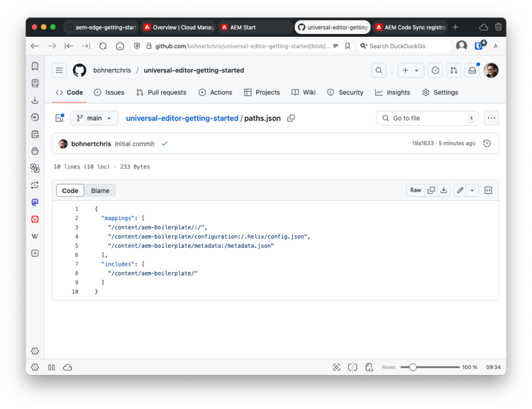Open the notes sidebar panel
Screen dimensions: 532x409
pos(35,134)
